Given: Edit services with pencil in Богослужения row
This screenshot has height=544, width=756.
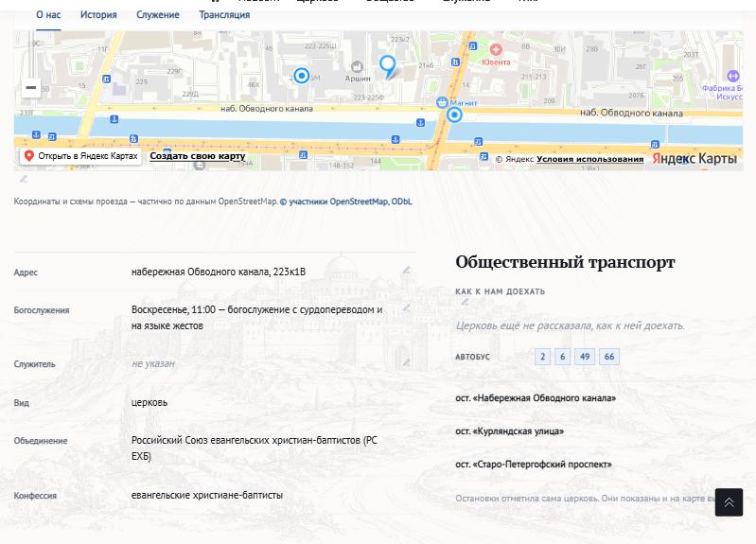Looking at the screenshot, I should click(407, 307).
